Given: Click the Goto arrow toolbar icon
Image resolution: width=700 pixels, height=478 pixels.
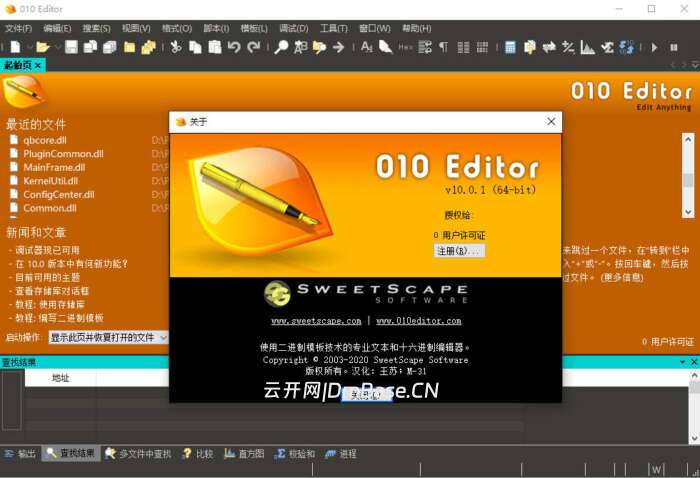Looking at the screenshot, I should click(x=339, y=47).
